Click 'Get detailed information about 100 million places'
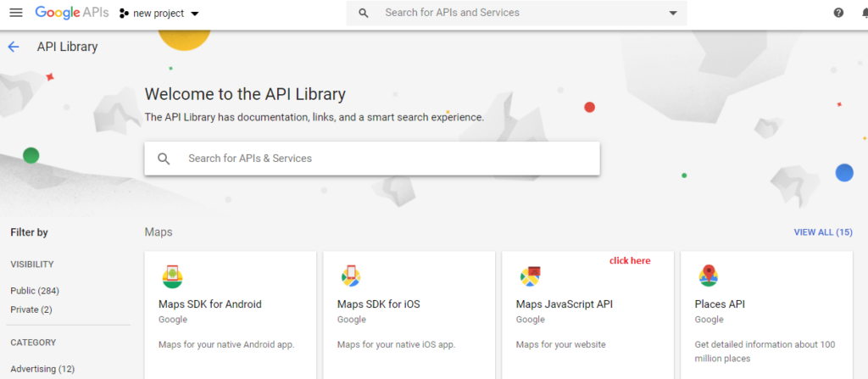868x379 pixels. coord(765,351)
